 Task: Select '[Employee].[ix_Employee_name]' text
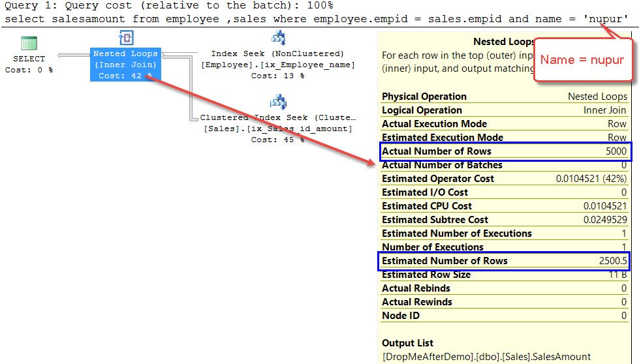(278, 65)
